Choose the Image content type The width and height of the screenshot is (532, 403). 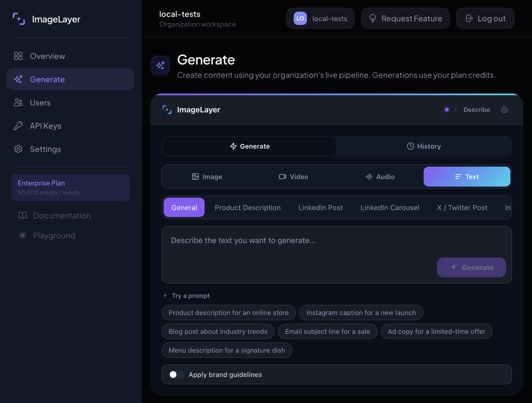207,177
